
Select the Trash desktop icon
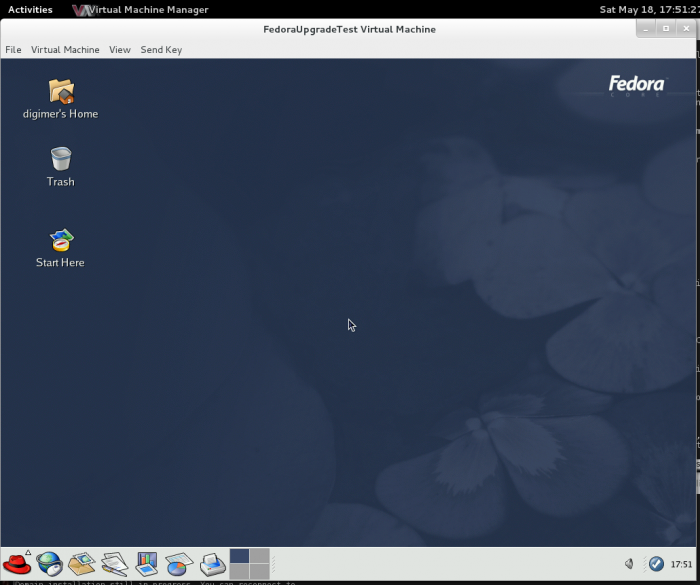61,159
